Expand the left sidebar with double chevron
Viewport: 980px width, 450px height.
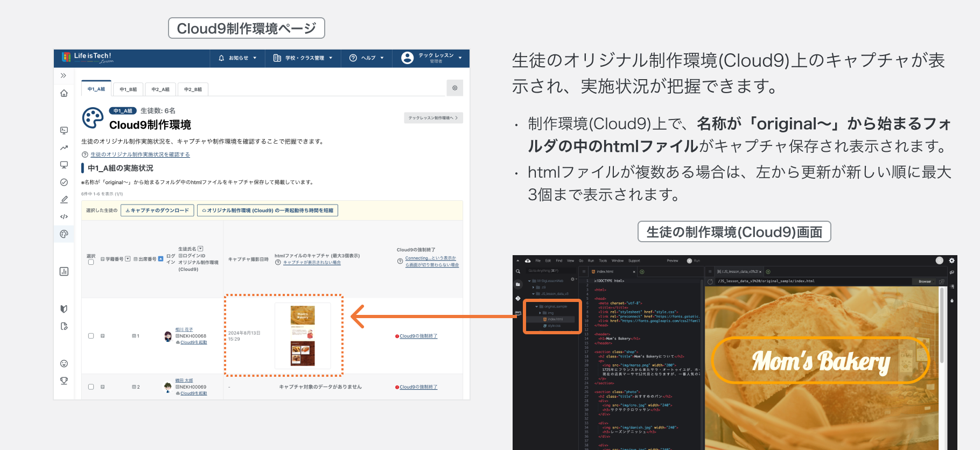64,75
